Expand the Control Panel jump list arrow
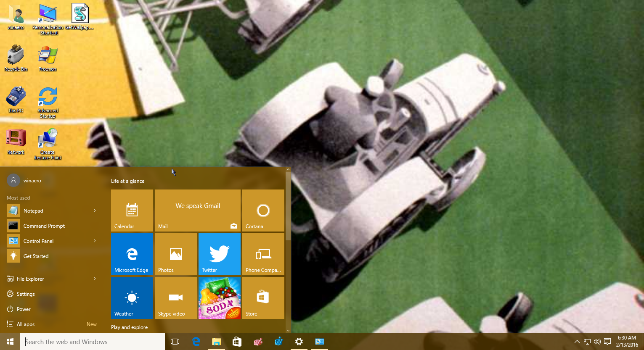644x350 pixels. 94,241
